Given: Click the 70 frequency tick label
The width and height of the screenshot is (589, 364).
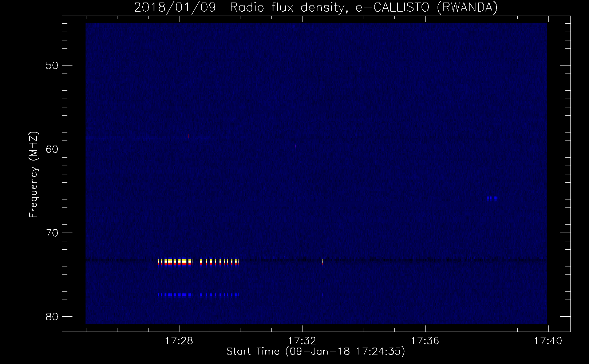Looking at the screenshot, I should pyautogui.click(x=52, y=233).
